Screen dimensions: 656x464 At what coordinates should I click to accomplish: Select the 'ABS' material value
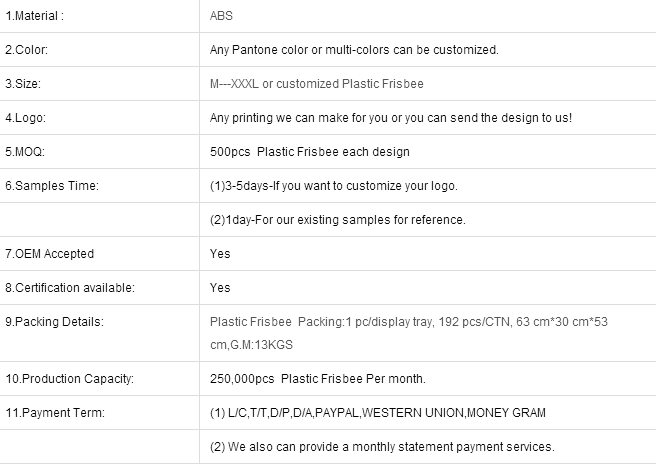pos(221,16)
